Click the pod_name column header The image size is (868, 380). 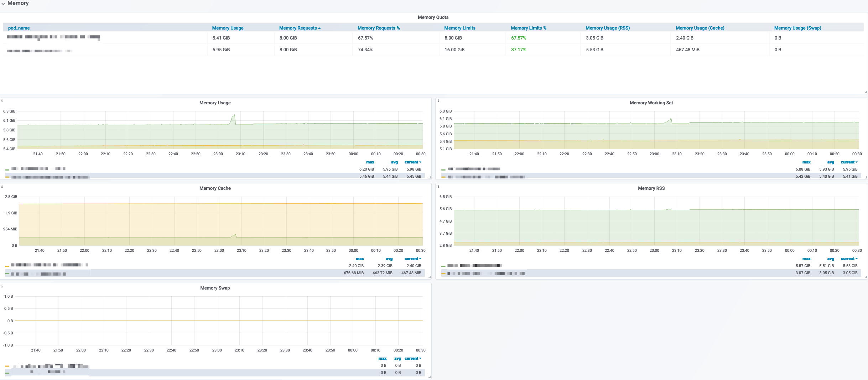[19, 28]
